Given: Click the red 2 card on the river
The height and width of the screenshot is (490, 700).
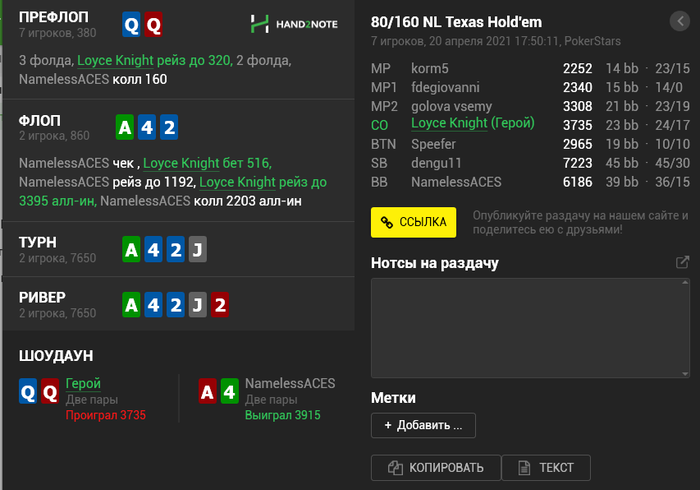Looking at the screenshot, I should click(220, 305).
